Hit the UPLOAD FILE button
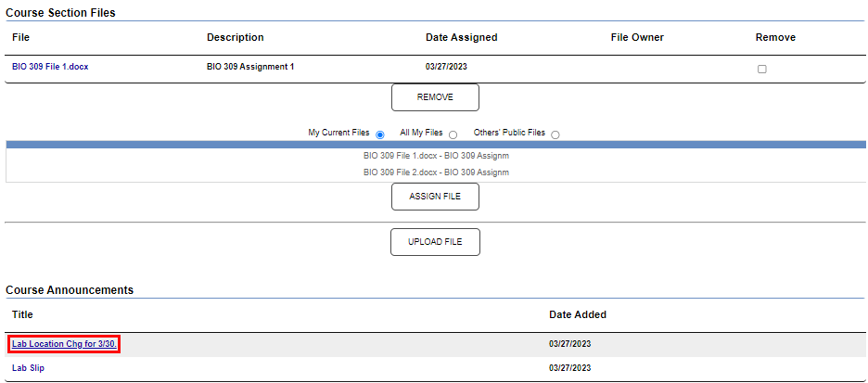 pyautogui.click(x=435, y=242)
